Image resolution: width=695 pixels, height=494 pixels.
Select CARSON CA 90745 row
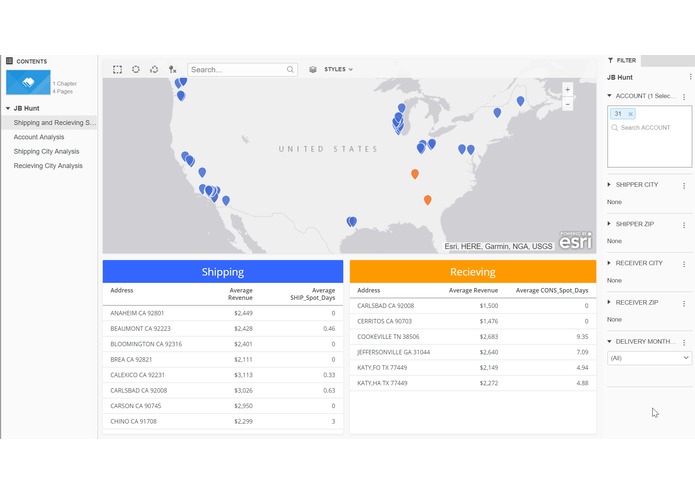coord(223,406)
